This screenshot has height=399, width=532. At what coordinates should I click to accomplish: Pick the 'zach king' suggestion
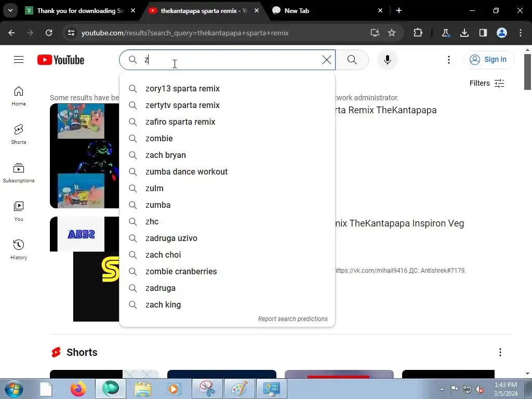[227, 304]
